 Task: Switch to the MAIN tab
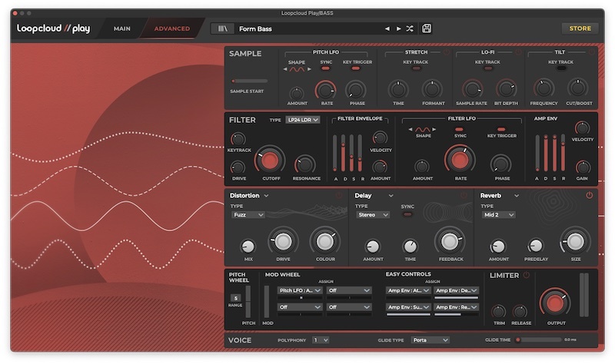pyautogui.click(x=121, y=28)
